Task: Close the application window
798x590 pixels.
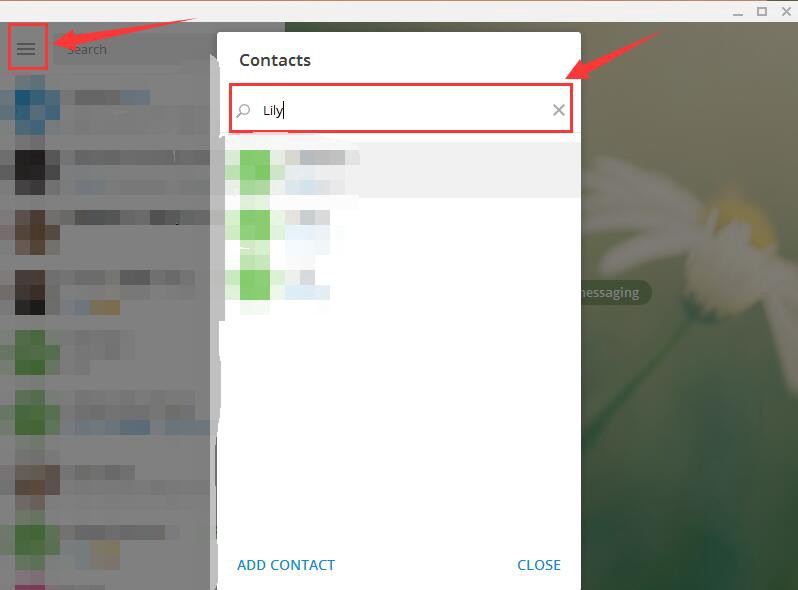Action: coord(786,11)
